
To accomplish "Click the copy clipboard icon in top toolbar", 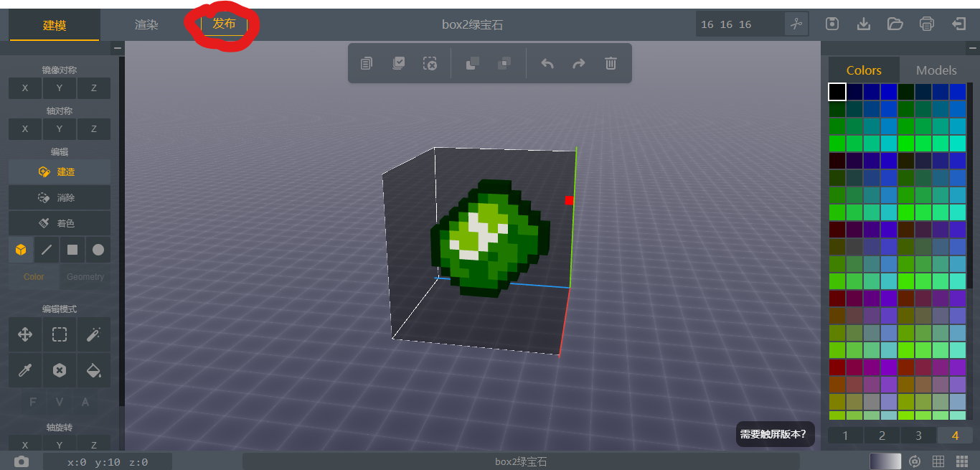I will click(x=367, y=63).
